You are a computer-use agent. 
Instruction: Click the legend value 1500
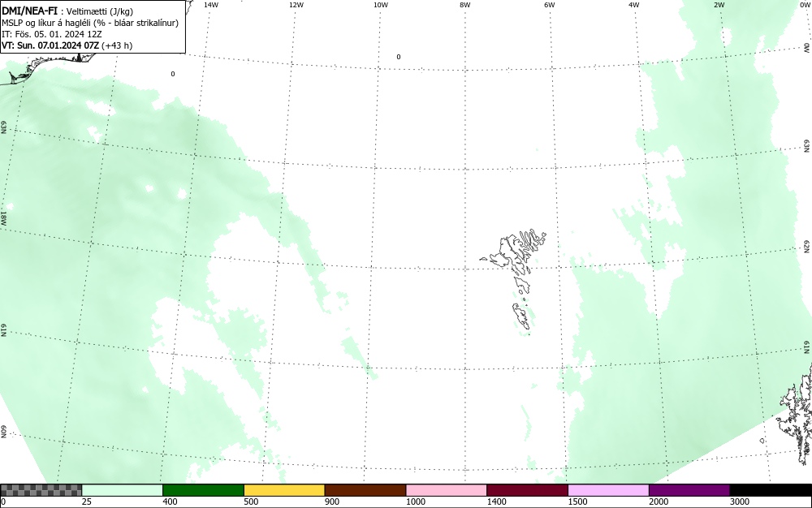(x=578, y=502)
